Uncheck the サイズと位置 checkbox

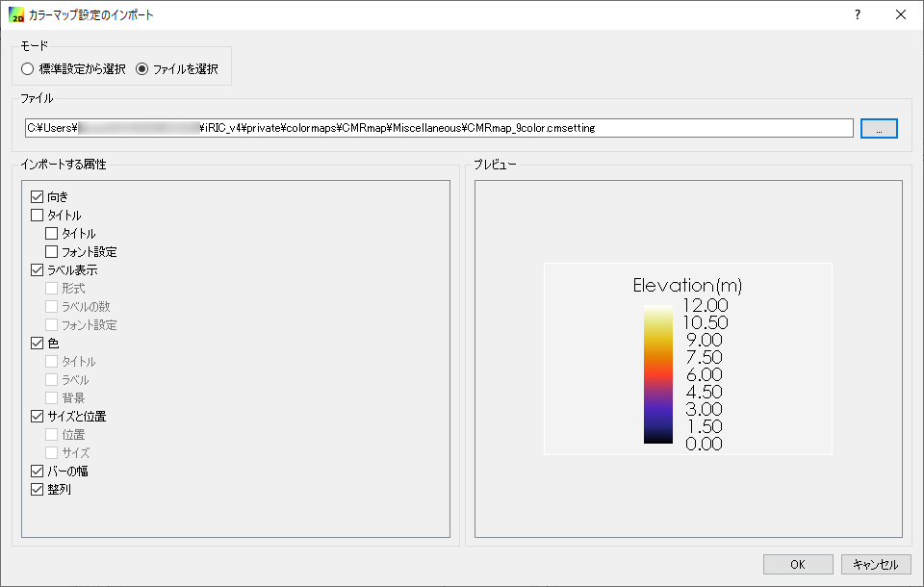point(38,416)
